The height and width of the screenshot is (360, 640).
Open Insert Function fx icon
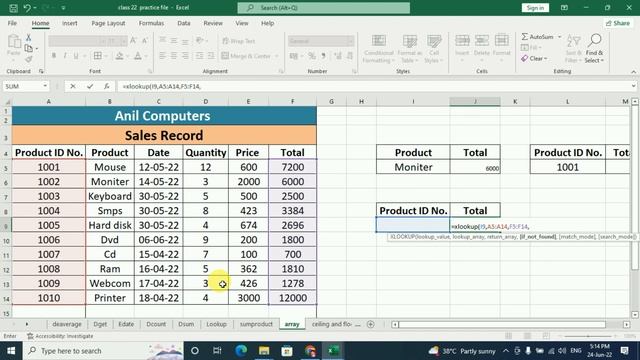click(x=107, y=86)
